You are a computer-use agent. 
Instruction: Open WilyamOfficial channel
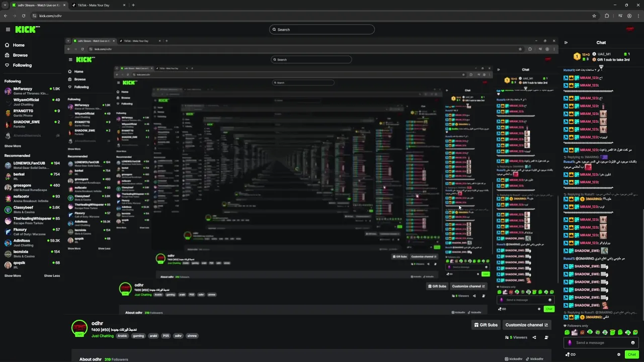click(x=32, y=102)
